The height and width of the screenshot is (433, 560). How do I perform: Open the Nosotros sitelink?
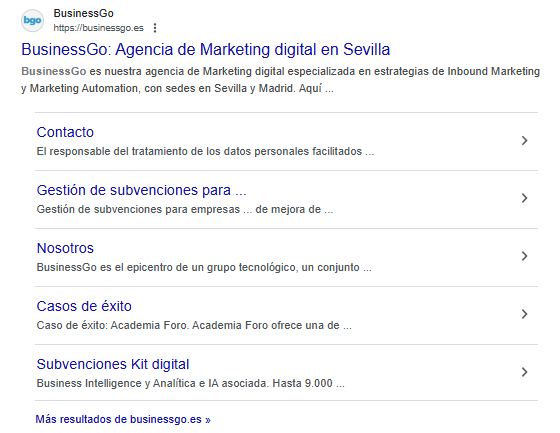click(x=65, y=248)
